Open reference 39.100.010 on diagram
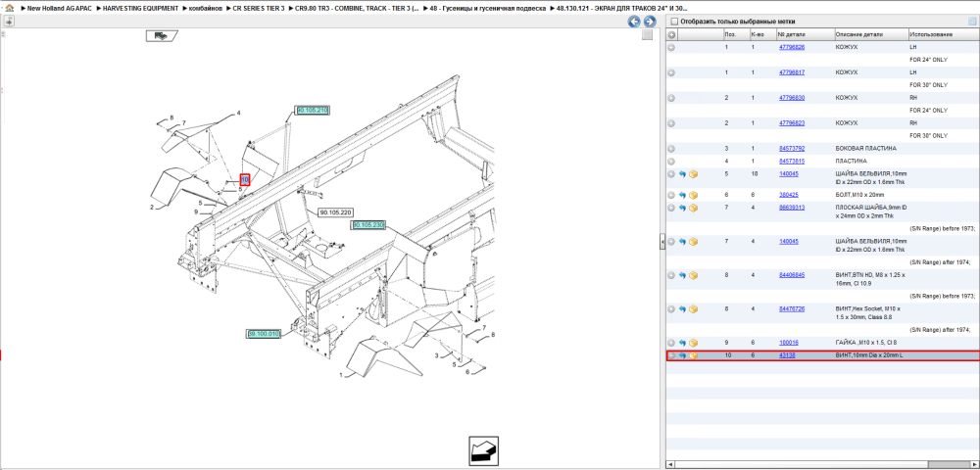The image size is (980, 470). [263, 334]
